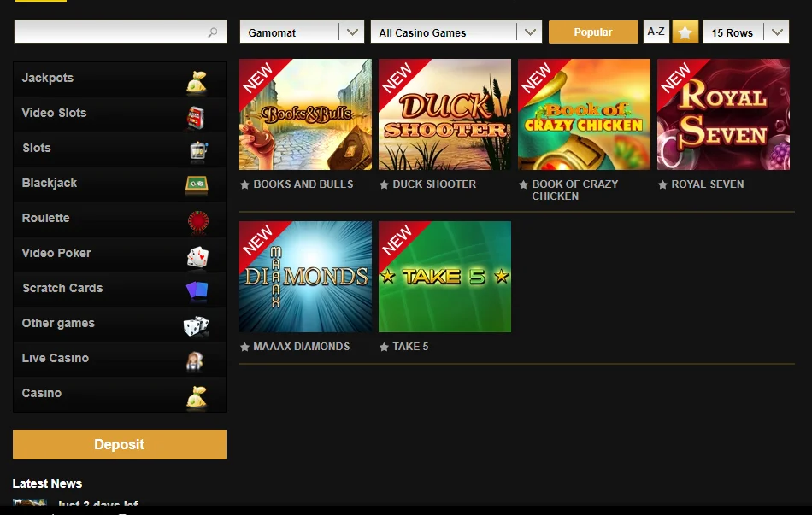Screen dimensions: 812x515
Task: Click the search magnifier icon
Action: pyautogui.click(x=213, y=32)
